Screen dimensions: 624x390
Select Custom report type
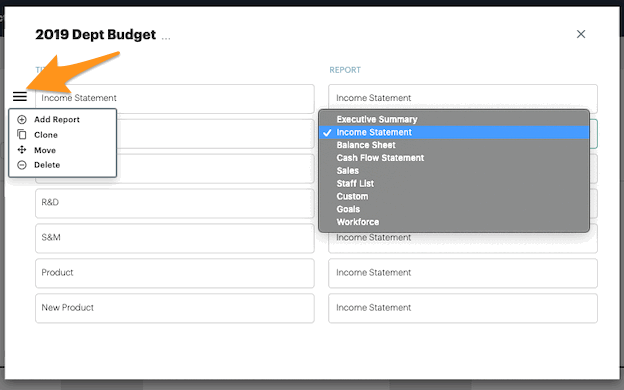[x=454, y=196]
